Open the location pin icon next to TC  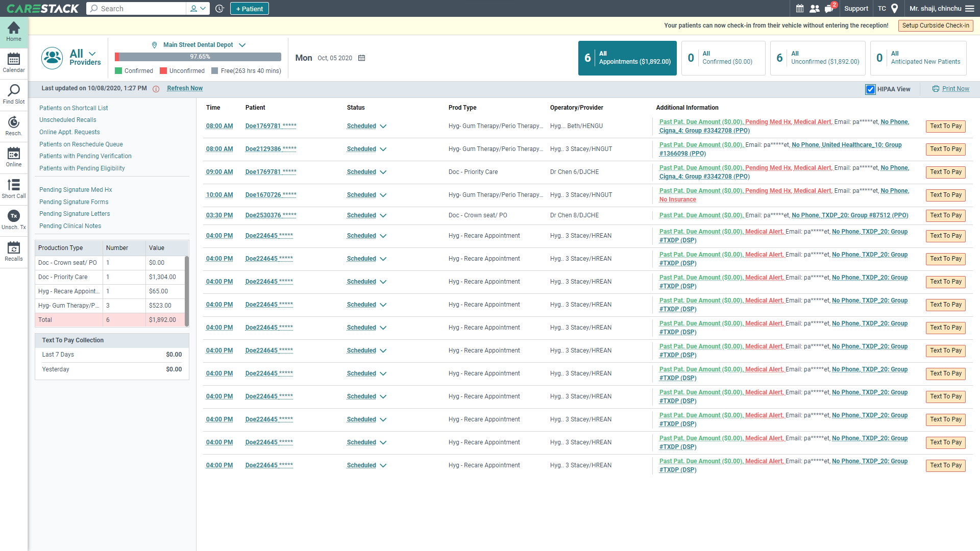[894, 8]
